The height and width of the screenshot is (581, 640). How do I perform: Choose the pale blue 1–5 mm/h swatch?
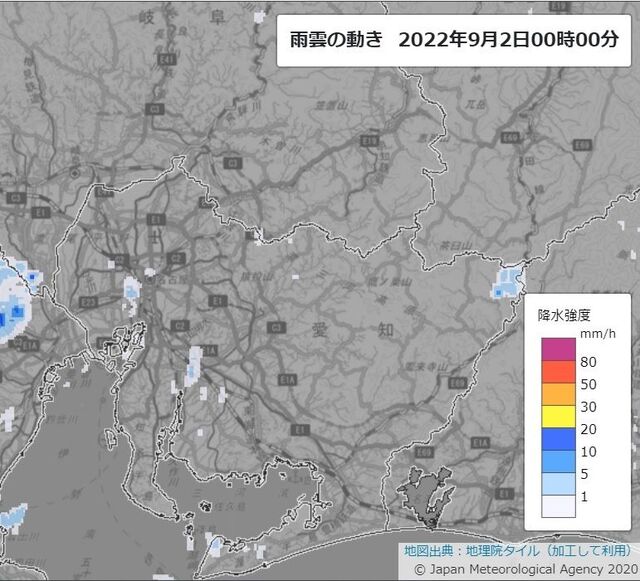tap(558, 484)
